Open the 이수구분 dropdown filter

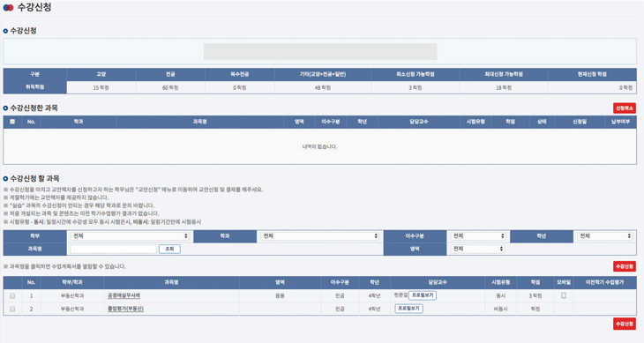click(x=478, y=236)
